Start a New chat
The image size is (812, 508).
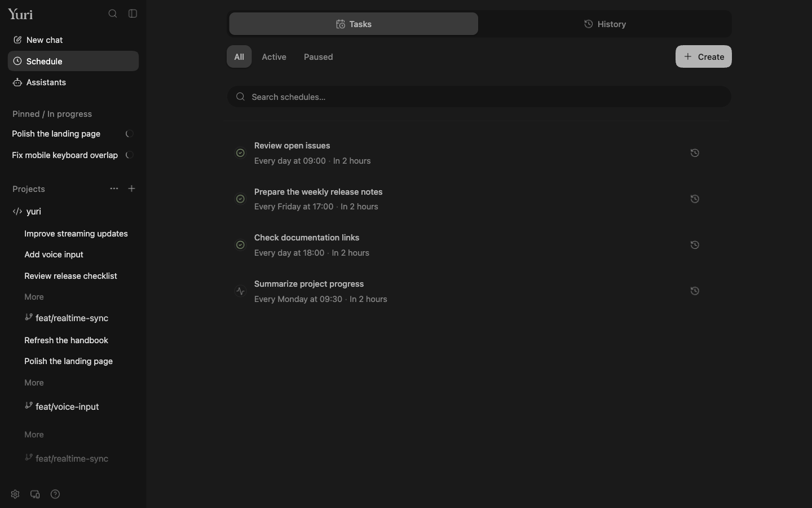(x=73, y=40)
